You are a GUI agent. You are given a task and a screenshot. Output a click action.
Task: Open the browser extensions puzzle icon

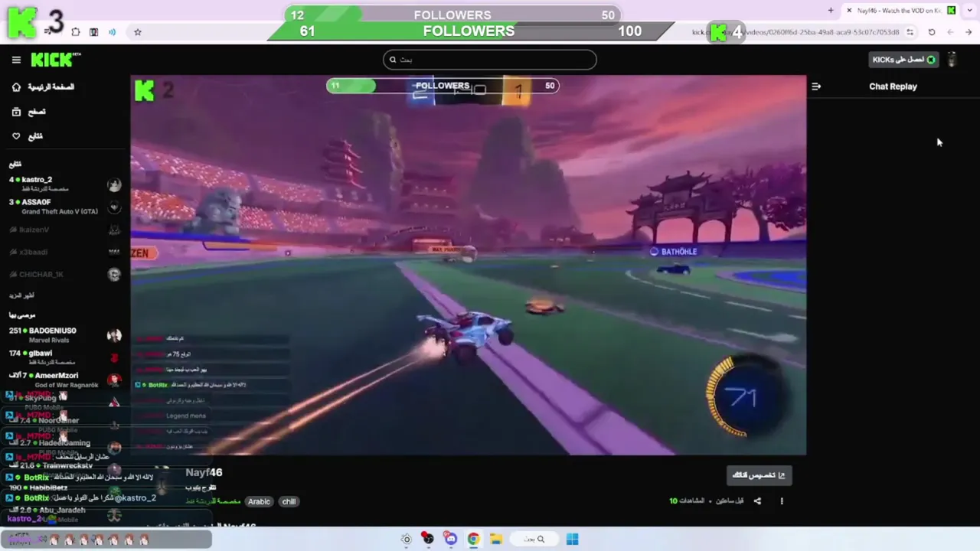click(x=76, y=32)
